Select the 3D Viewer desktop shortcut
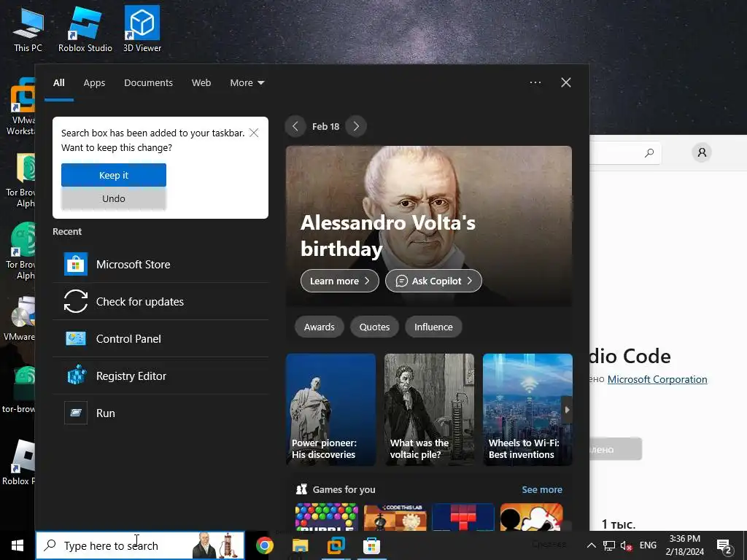This screenshot has height=560, width=747. [x=142, y=30]
